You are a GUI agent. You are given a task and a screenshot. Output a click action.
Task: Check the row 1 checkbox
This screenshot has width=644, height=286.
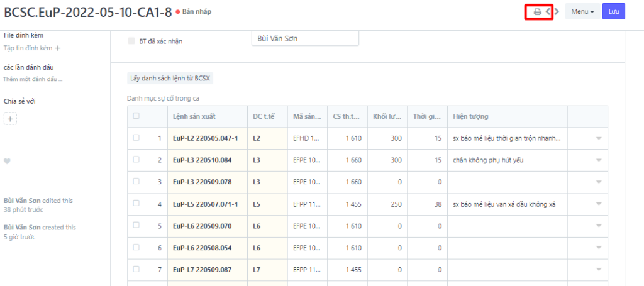click(x=136, y=138)
